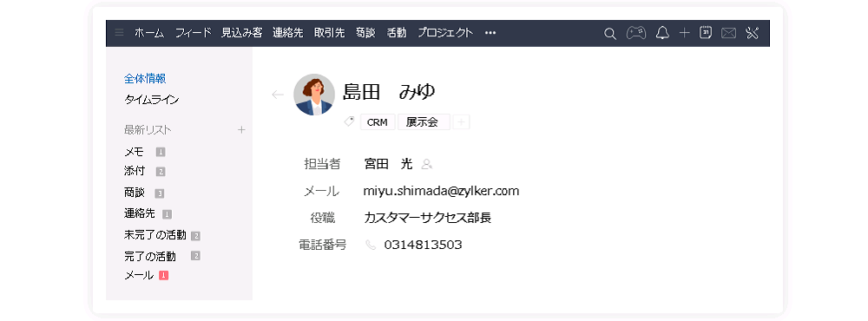The width and height of the screenshot is (868, 321).
Task: Open the notifications bell icon
Action: click(x=662, y=33)
